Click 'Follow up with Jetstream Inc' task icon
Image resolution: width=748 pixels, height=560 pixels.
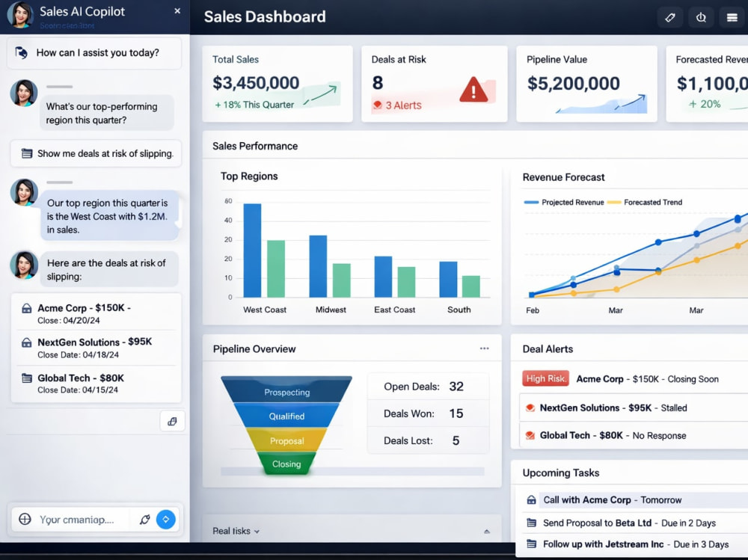[531, 544]
